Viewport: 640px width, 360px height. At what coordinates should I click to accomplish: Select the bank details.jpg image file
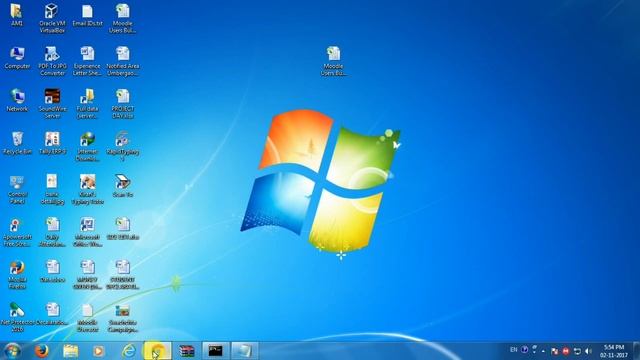52,189
